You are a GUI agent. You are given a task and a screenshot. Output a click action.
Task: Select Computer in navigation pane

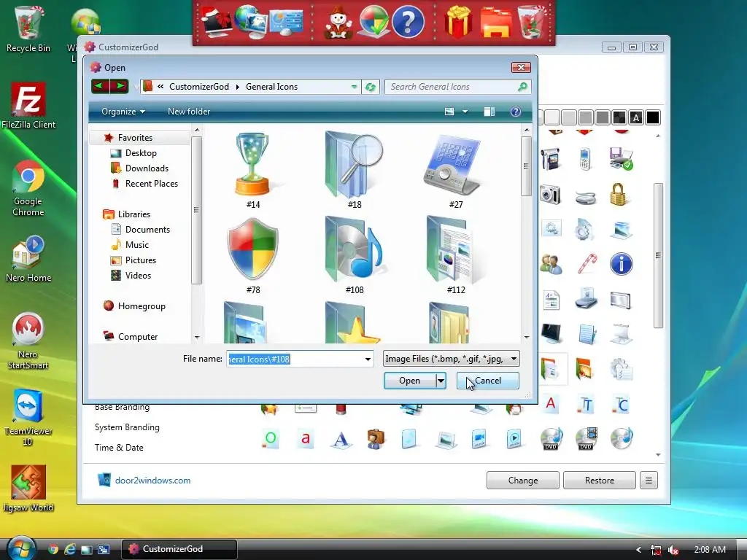pyautogui.click(x=138, y=337)
